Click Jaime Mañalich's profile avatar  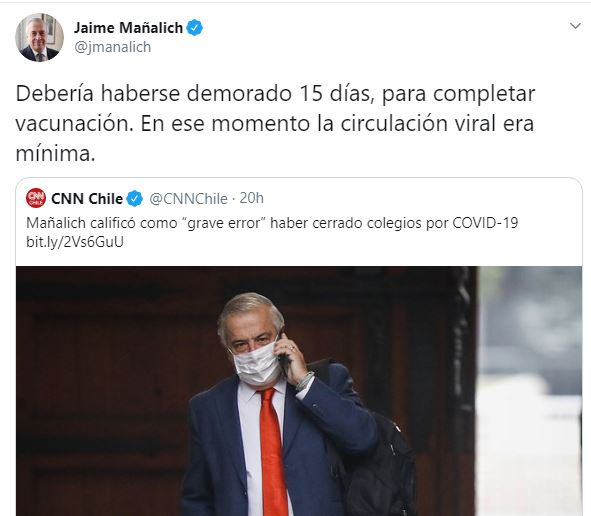click(x=39, y=37)
